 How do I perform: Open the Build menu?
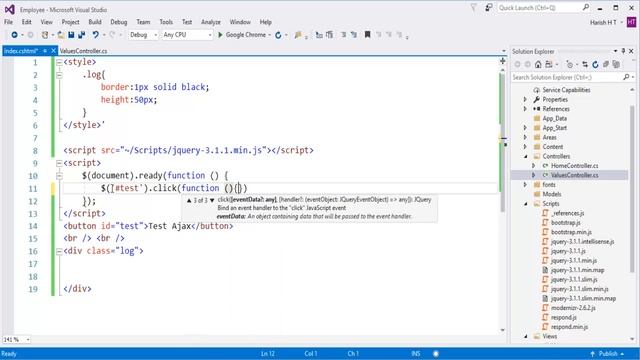(95, 22)
